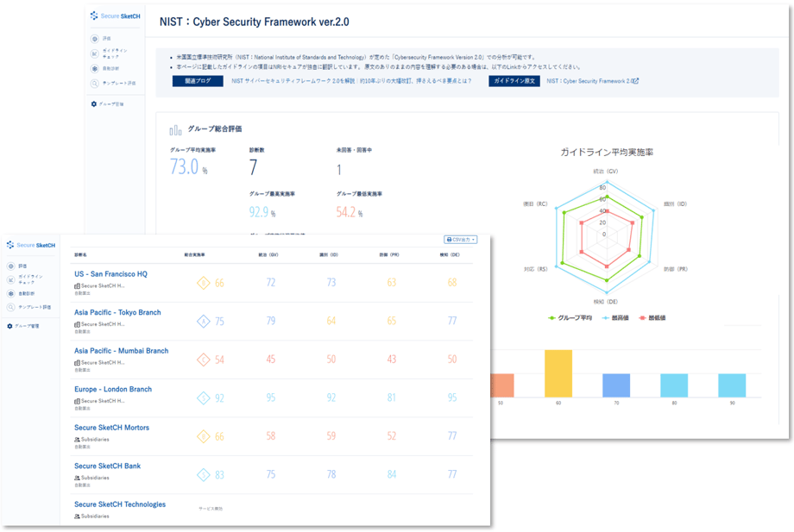Click Secure SketCH Bank 防御 (PR) score 84
This screenshot has width=794, height=532.
(x=392, y=474)
